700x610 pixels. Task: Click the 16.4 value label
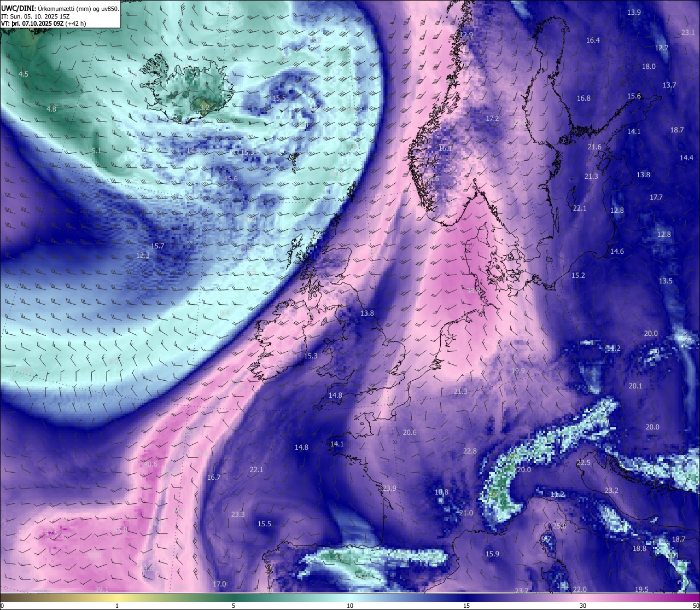593,40
